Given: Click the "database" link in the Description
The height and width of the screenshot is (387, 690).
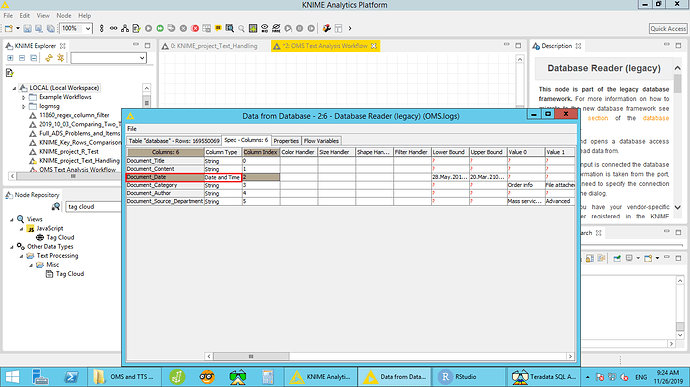Looking at the screenshot, I should tap(656, 118).
